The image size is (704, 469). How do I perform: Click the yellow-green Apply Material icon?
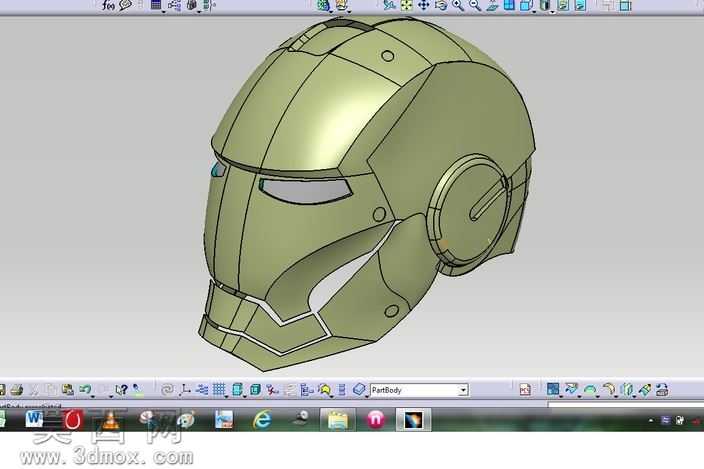click(325, 390)
